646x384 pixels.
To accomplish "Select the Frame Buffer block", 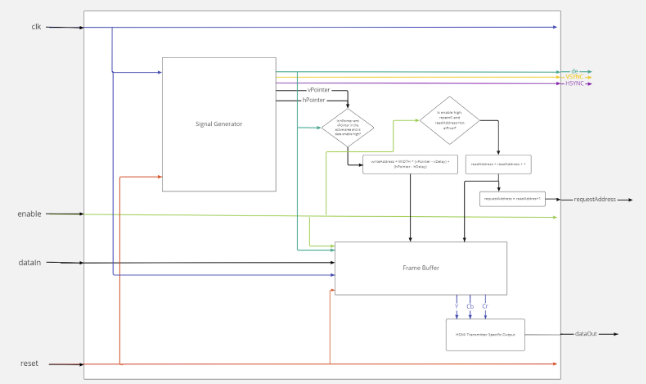I will [x=421, y=268].
